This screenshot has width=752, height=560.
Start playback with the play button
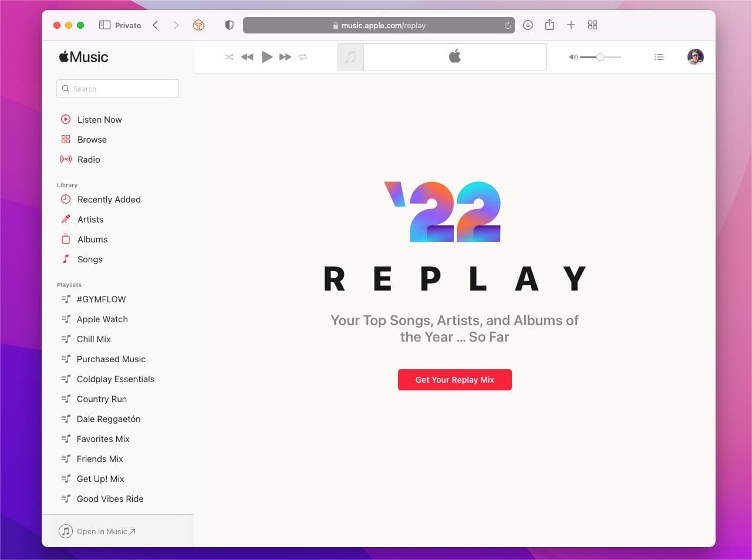click(x=267, y=57)
